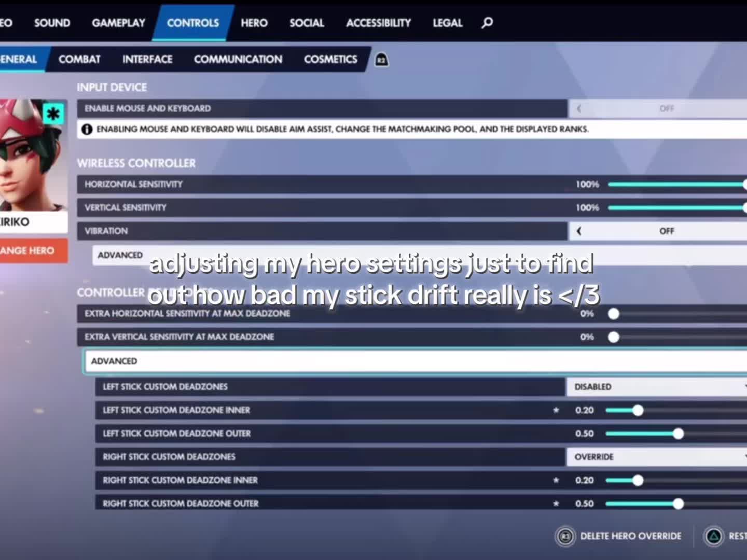Open the Hero tab
The image size is (747, 560).
coord(254,23)
